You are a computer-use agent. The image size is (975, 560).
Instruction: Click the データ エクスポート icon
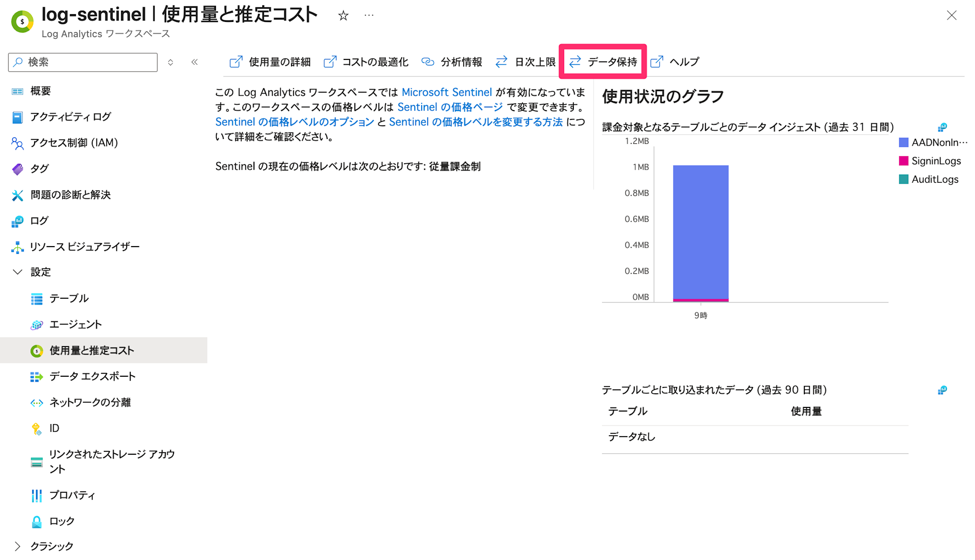pyautogui.click(x=37, y=377)
